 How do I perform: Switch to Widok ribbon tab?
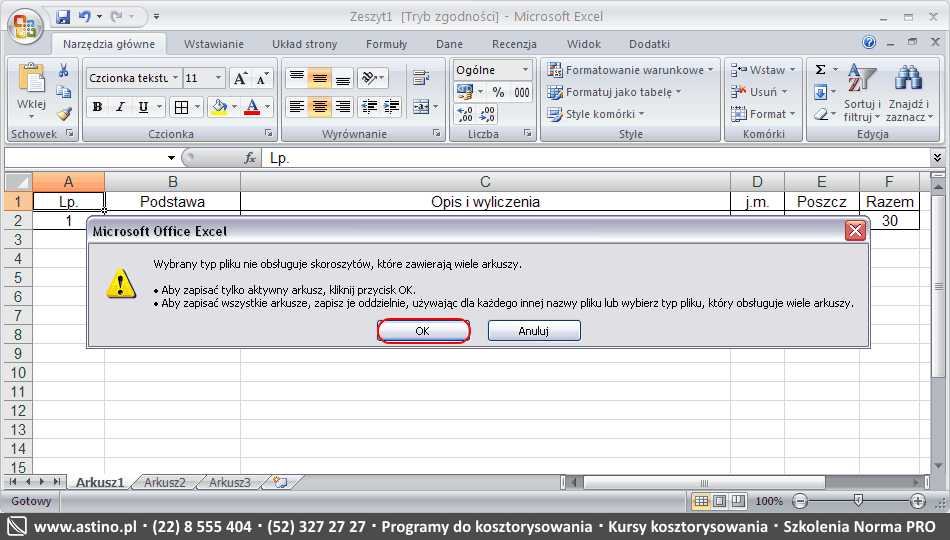tap(583, 44)
